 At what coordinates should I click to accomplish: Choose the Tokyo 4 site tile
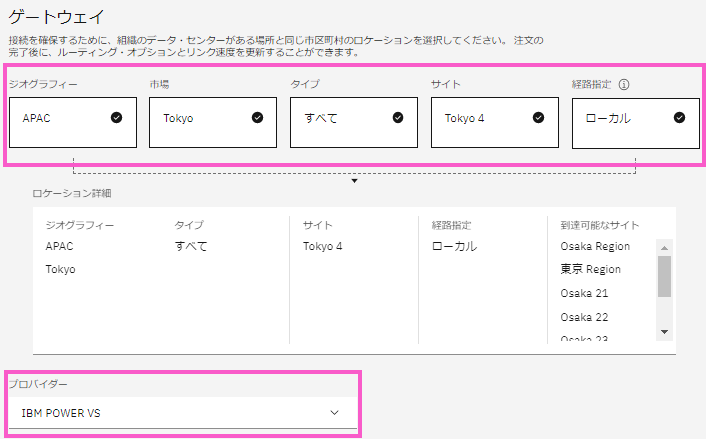pyautogui.click(x=494, y=122)
